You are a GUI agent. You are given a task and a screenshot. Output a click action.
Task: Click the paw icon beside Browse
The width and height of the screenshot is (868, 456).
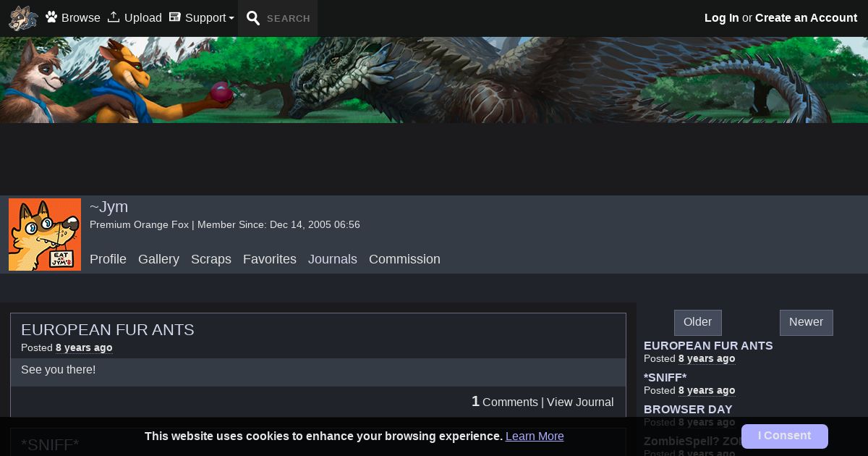(51, 17)
